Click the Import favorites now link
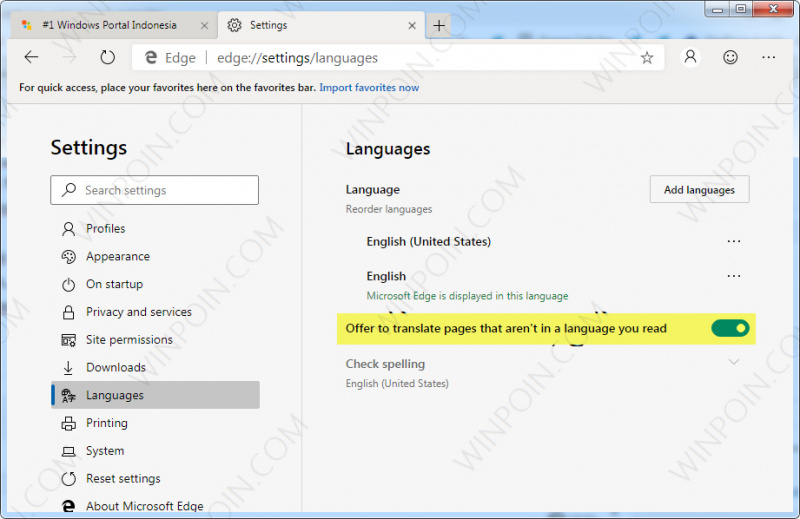 point(369,87)
